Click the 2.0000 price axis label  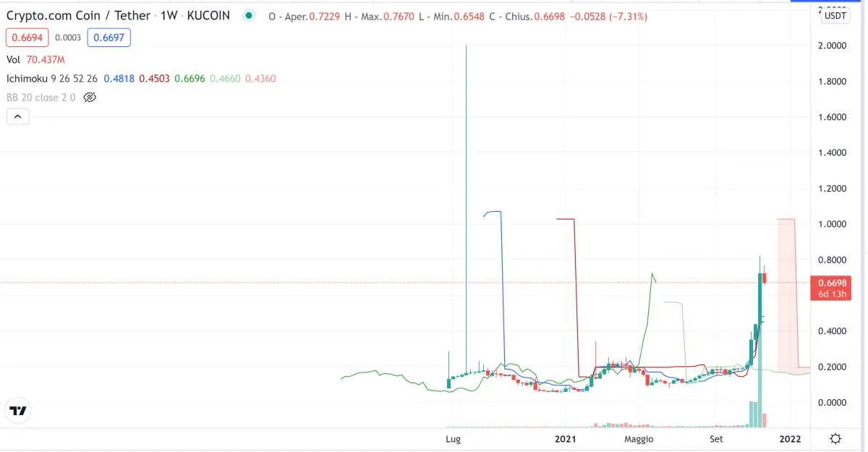(x=832, y=46)
